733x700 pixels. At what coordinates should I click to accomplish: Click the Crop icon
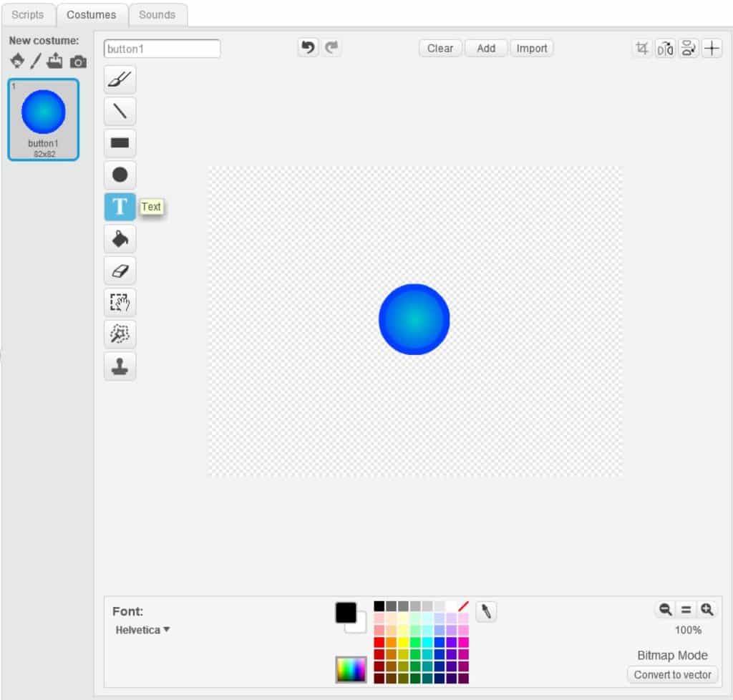point(642,48)
